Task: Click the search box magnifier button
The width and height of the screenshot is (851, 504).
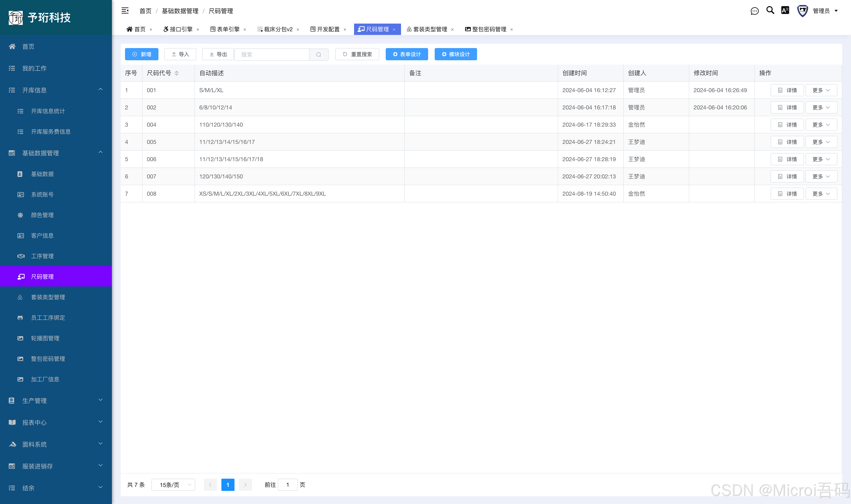Action: coord(318,54)
